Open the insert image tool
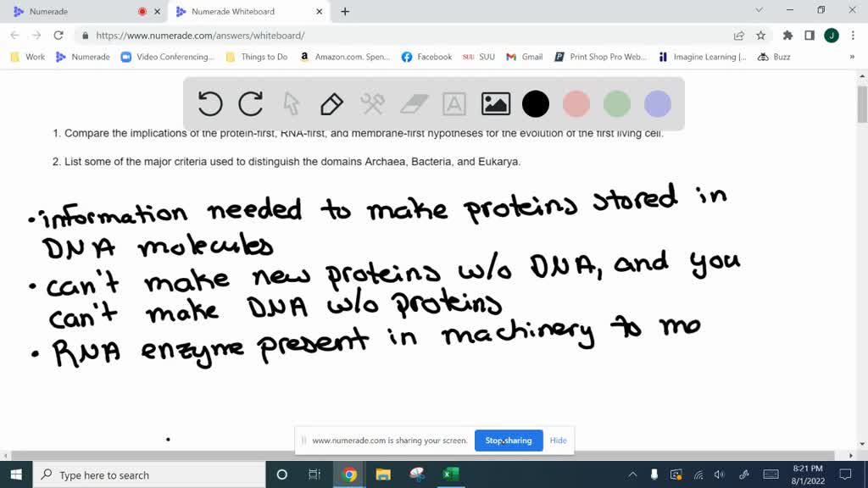The image size is (868, 488). (x=495, y=103)
